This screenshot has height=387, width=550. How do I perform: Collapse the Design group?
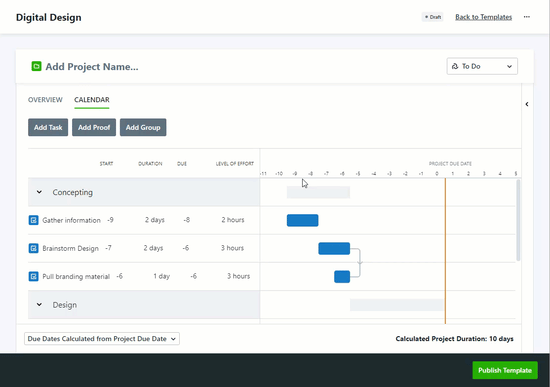point(39,305)
